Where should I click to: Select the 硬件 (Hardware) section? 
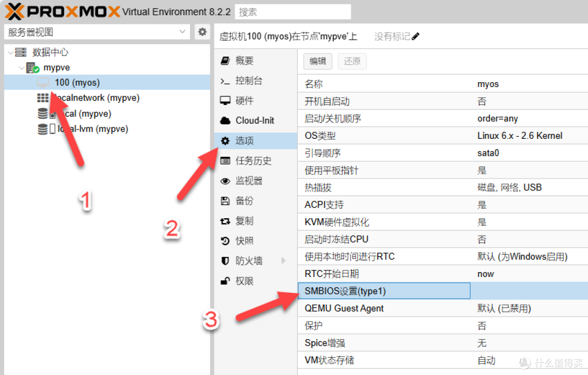pos(250,100)
